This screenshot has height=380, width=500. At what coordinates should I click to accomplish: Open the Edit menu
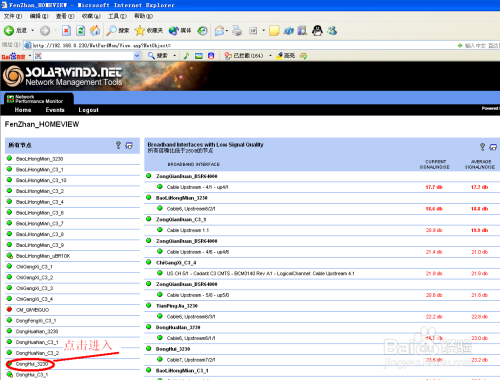pyautogui.click(x=39, y=16)
